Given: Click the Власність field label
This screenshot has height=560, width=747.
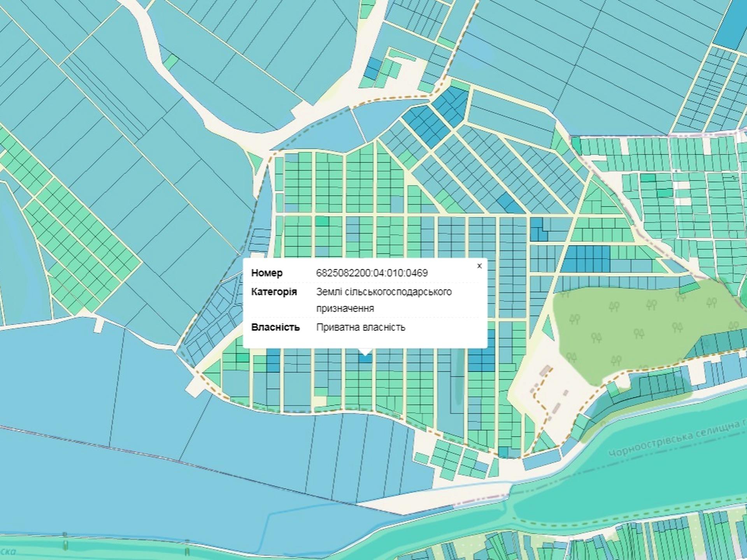Looking at the screenshot, I should pos(275,327).
